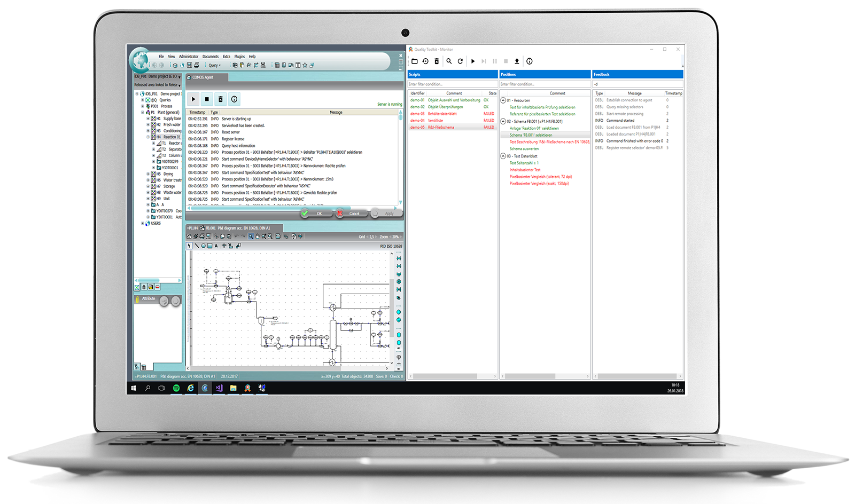Collapse the '03 - Test Datenblatt' group
855x504 pixels.
point(503,156)
